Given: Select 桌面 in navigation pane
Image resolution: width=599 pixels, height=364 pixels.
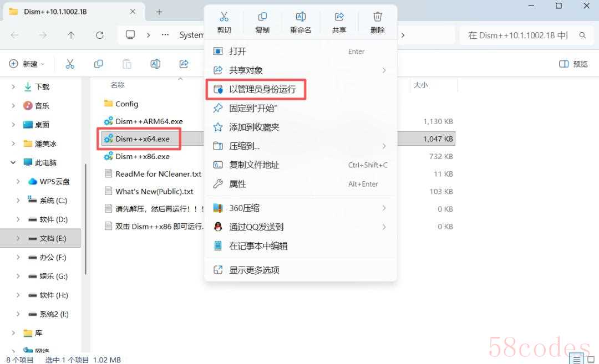Looking at the screenshot, I should point(42,125).
